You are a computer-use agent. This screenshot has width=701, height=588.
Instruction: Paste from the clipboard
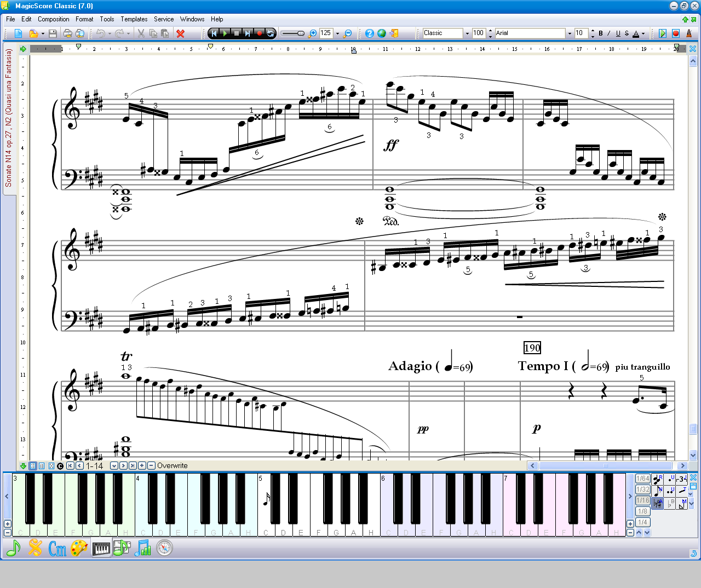click(165, 33)
